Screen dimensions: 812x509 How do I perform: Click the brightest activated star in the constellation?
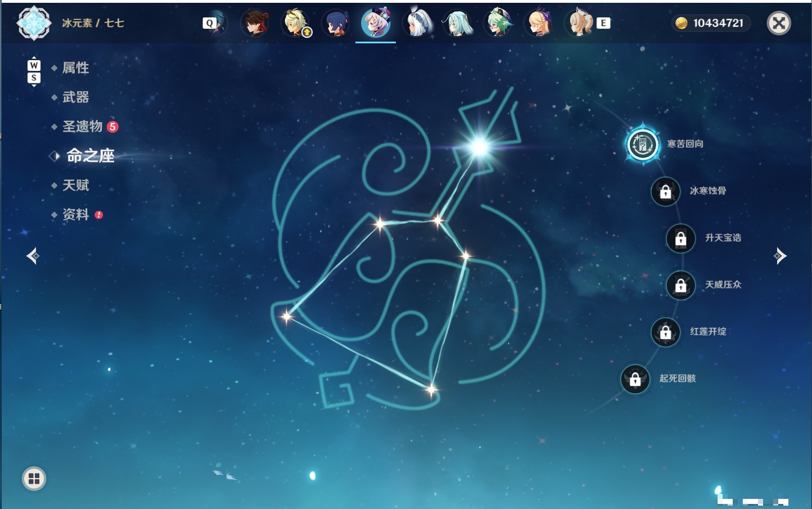[x=479, y=147]
